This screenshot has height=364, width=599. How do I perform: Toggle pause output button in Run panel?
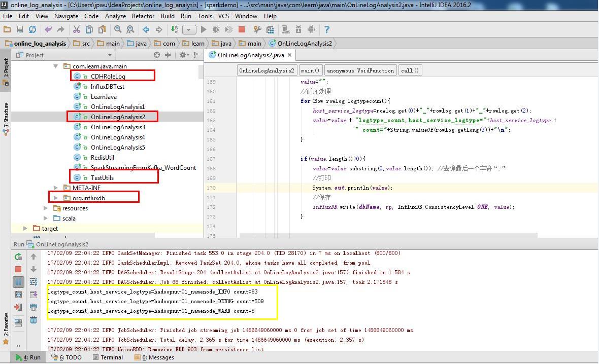click(x=18, y=282)
